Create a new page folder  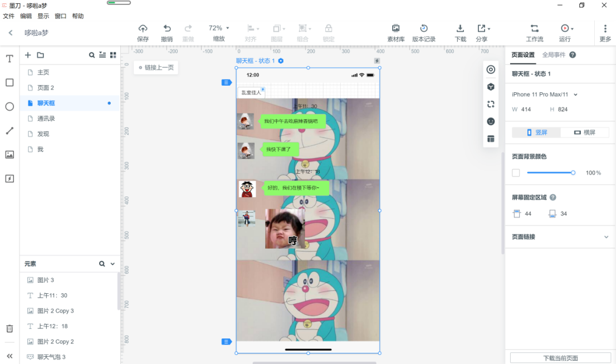click(41, 55)
